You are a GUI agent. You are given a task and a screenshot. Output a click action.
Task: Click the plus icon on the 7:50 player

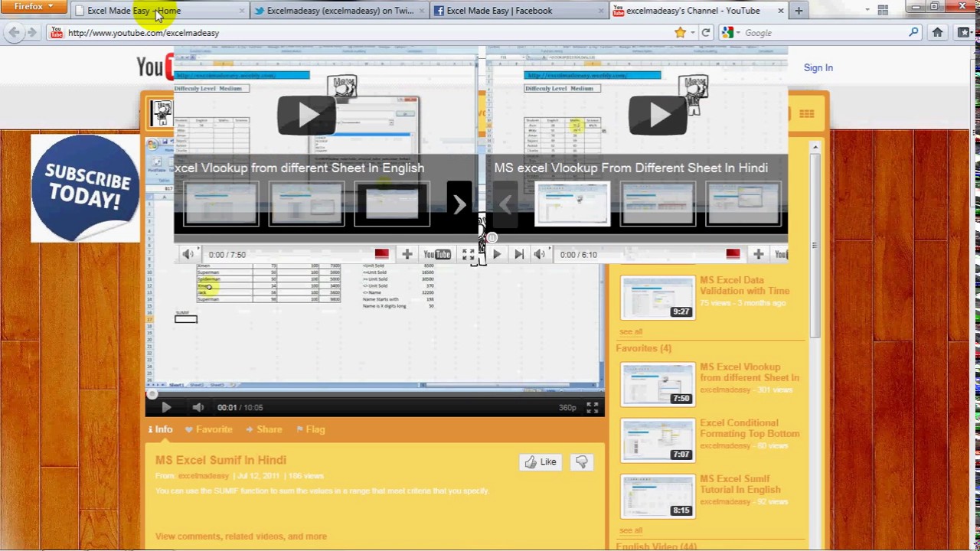tap(407, 254)
